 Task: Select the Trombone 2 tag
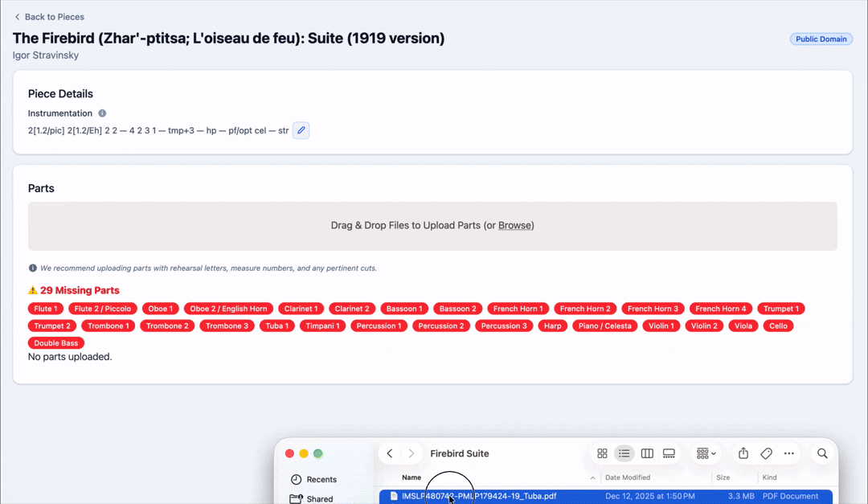coord(167,326)
